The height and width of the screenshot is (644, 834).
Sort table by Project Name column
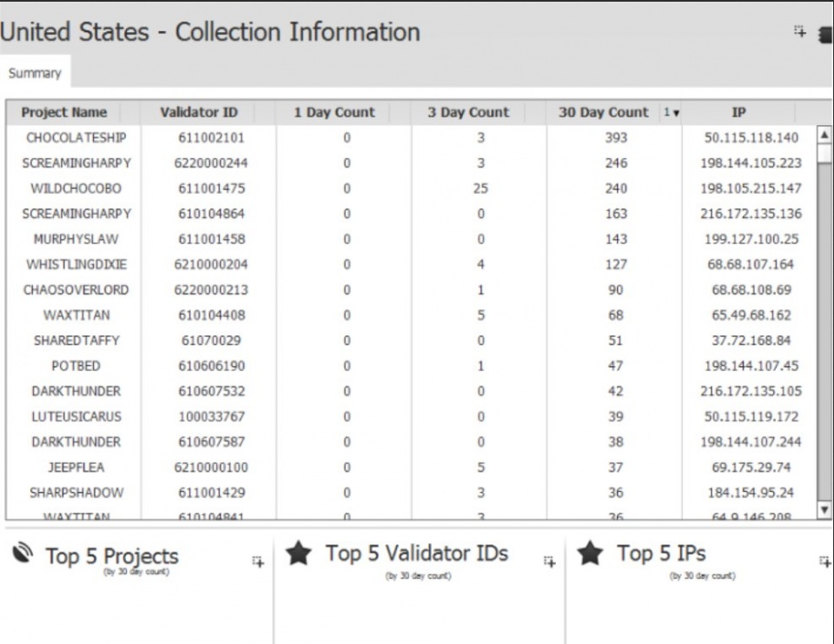[64, 112]
